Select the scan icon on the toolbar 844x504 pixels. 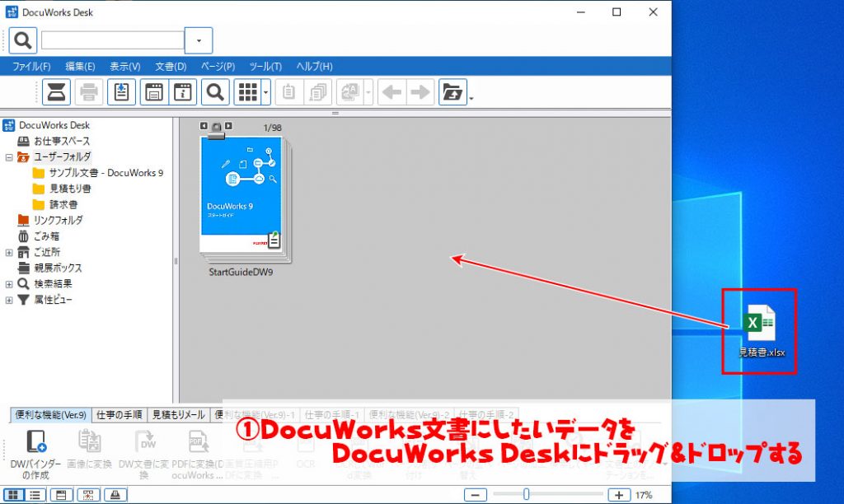(55, 92)
